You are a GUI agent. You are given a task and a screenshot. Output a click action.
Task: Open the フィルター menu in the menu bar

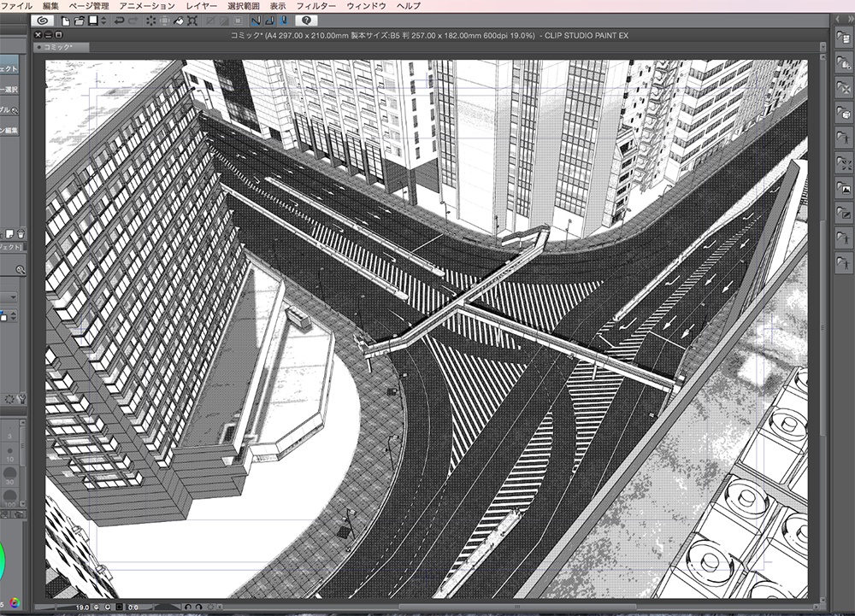pyautogui.click(x=316, y=5)
